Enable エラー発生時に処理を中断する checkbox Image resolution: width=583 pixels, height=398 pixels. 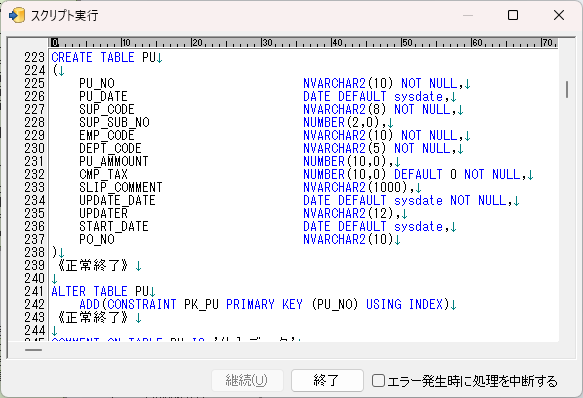pos(378,381)
